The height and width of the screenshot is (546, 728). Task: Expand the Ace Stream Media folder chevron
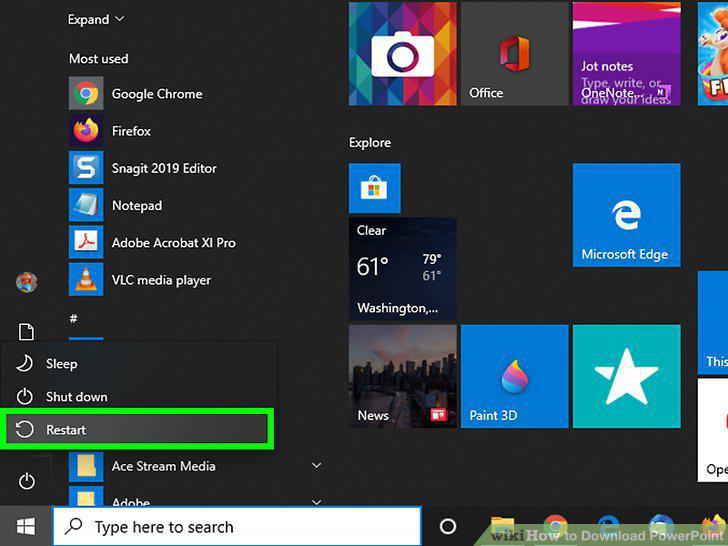[317, 465]
